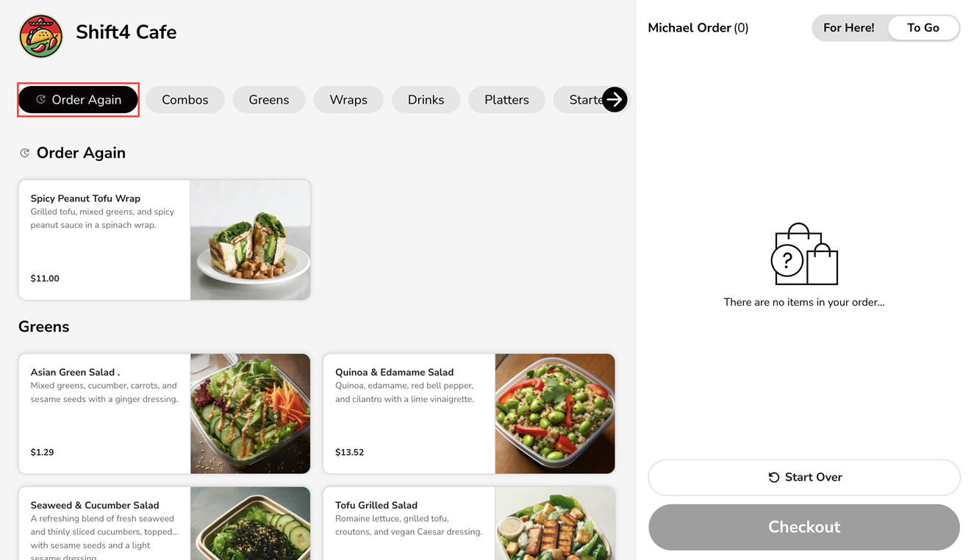Screen dimensions: 971x560
Task: Click the Checkout button
Action: click(x=804, y=527)
